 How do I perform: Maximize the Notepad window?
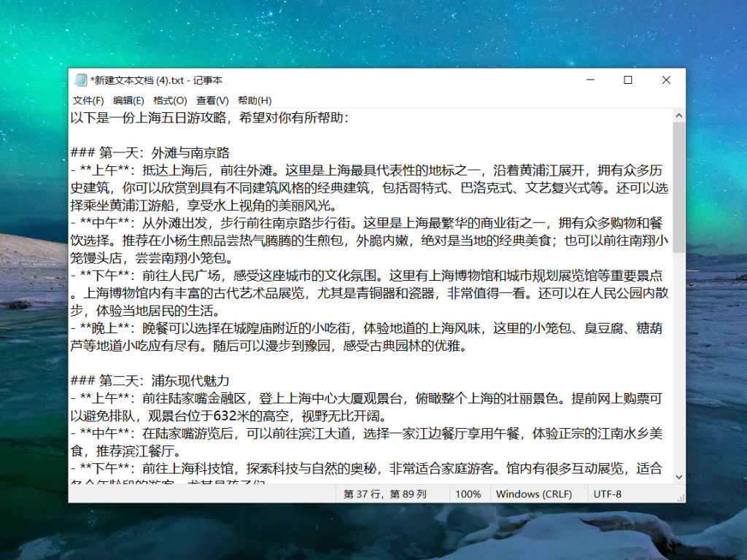pyautogui.click(x=628, y=80)
